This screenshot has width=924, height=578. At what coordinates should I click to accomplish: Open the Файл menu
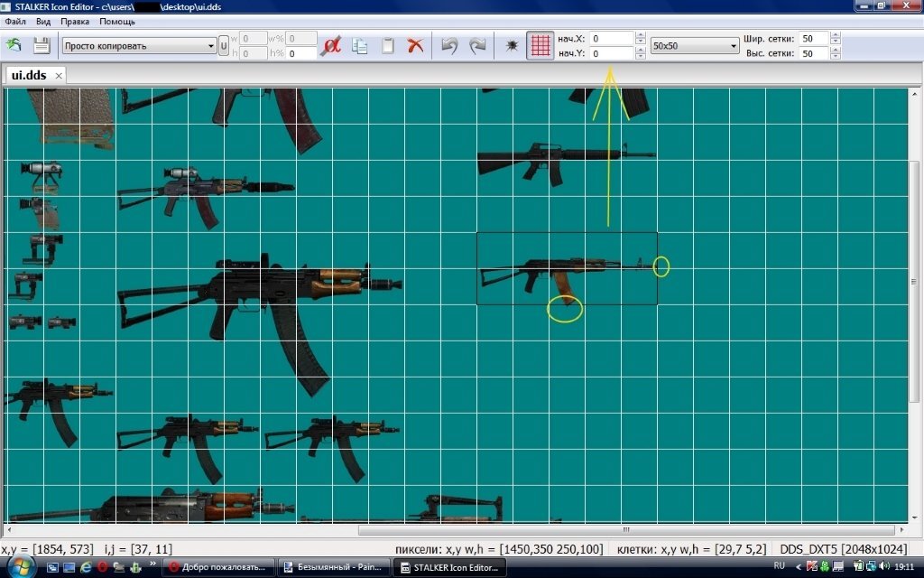14,21
